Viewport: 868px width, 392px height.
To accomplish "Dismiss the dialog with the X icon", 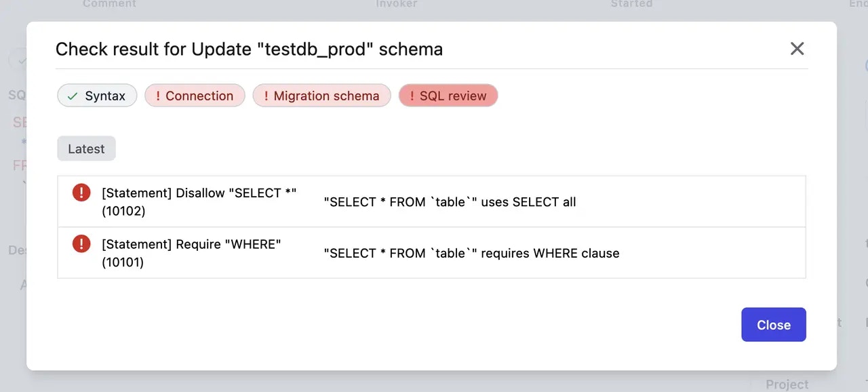I will [797, 48].
